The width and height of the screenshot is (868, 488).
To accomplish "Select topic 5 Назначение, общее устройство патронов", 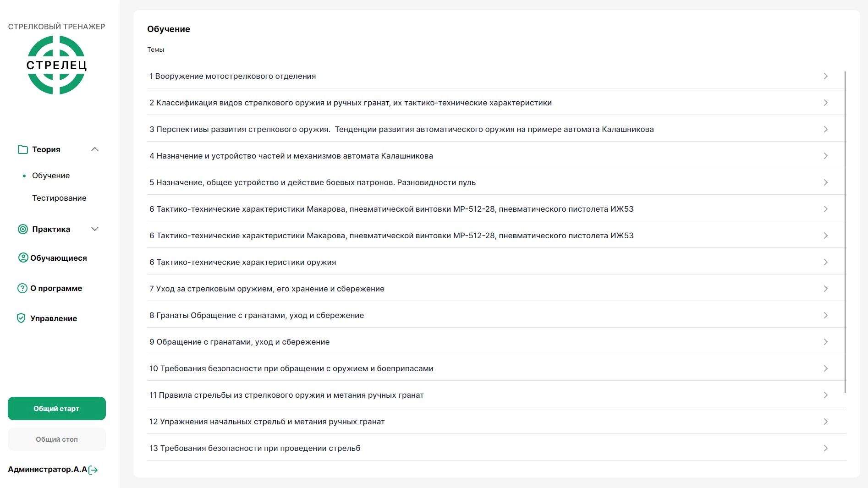I will click(496, 182).
